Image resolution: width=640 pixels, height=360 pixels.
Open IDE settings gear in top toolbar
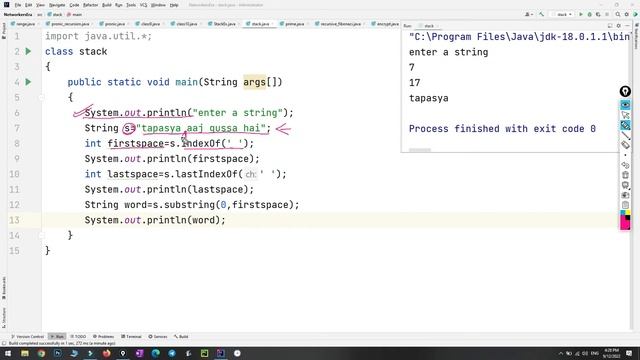[627, 14]
